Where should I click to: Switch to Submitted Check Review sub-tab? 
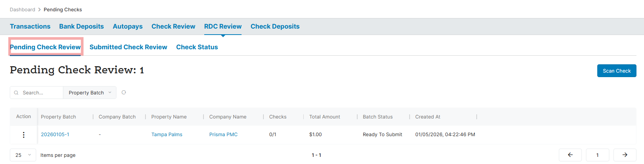(x=128, y=47)
